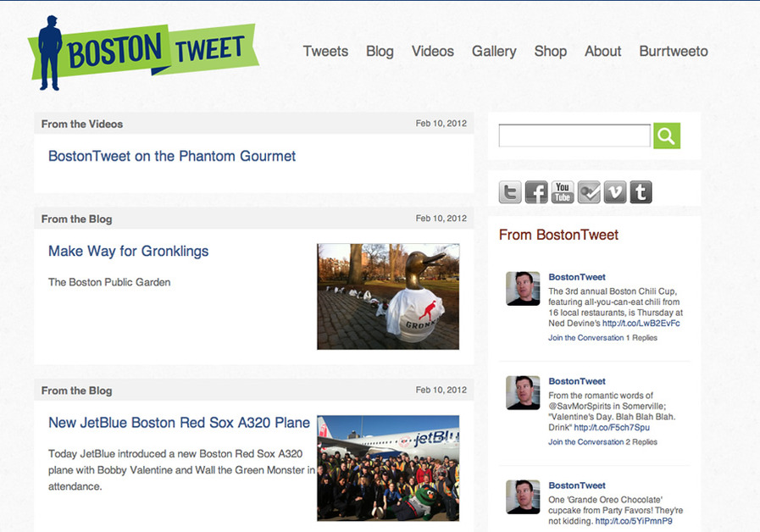The image size is (760, 532).
Task: Click inside the search text box
Action: coord(574,135)
